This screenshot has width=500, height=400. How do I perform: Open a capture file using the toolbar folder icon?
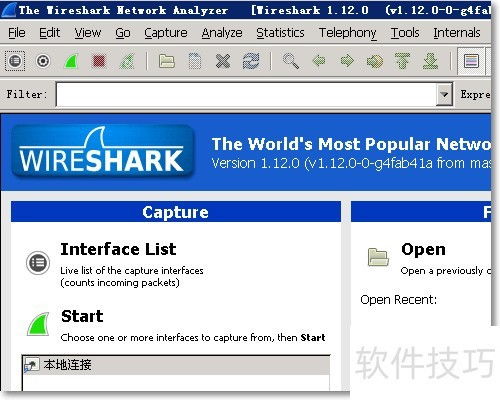(x=167, y=61)
